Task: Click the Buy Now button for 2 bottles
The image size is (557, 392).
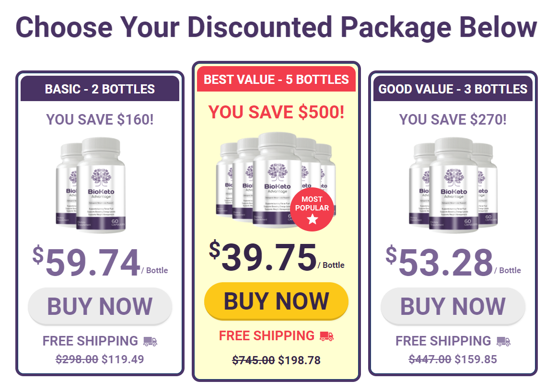Action: 100,306
